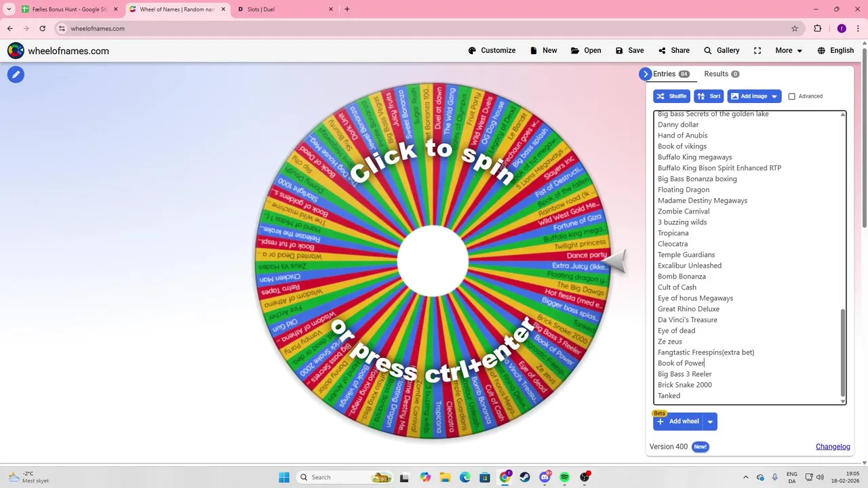Click the 'Temple Guardians' entry

click(x=686, y=255)
